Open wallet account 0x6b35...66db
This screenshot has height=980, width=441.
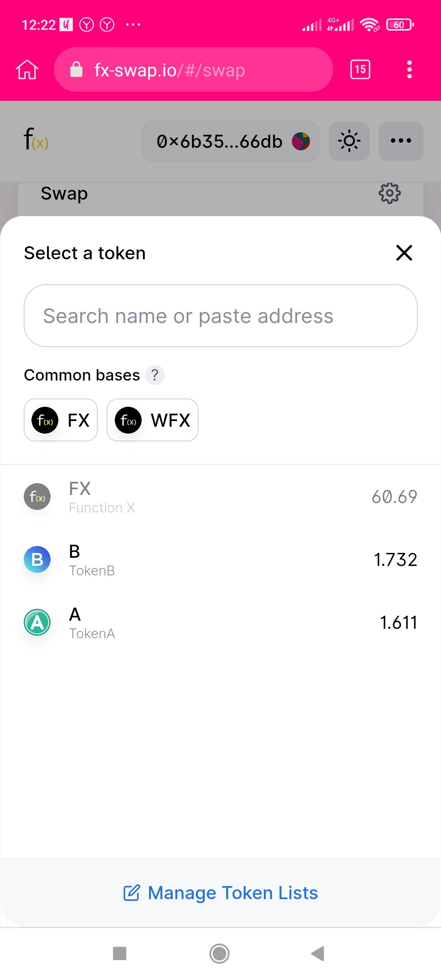click(231, 141)
